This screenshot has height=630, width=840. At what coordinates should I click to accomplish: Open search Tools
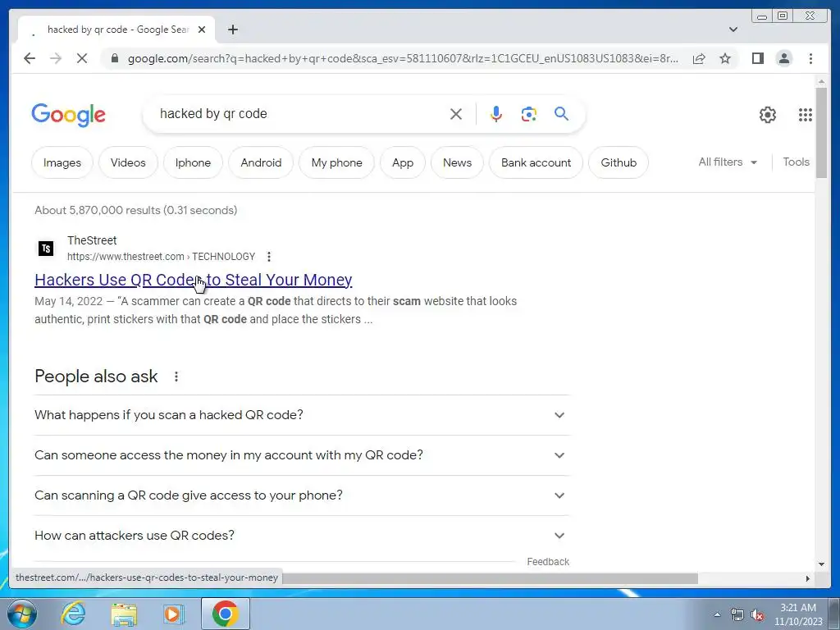[796, 162]
